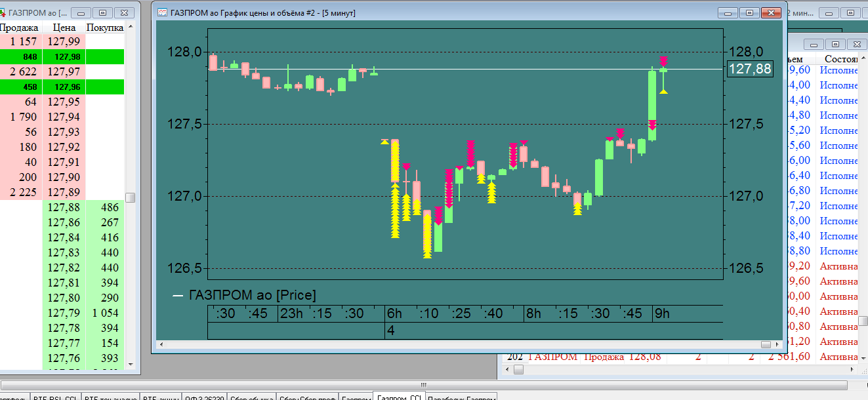Select the highlighted 127,96 price cell

tap(64, 87)
